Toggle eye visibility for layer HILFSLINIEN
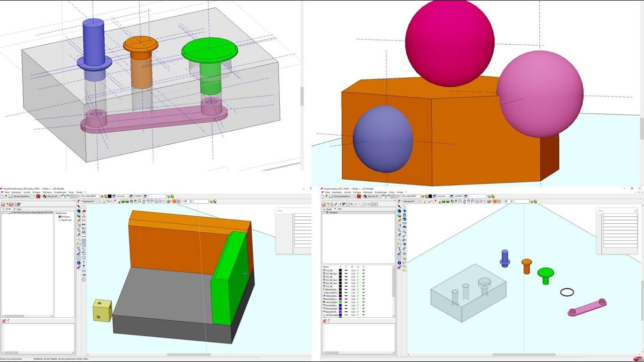The image size is (644, 362). point(364,302)
